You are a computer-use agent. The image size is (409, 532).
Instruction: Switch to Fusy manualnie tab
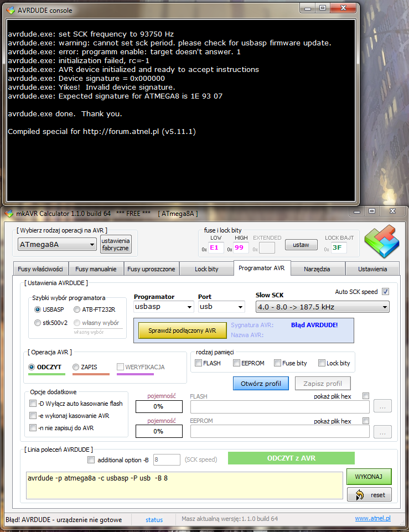[96, 269]
